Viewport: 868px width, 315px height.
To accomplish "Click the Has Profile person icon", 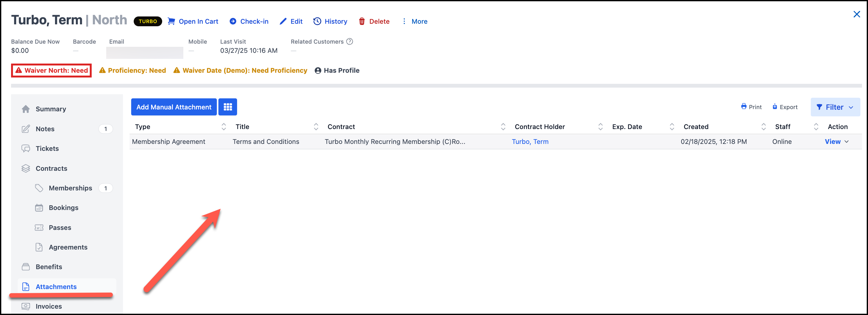I will [x=318, y=71].
